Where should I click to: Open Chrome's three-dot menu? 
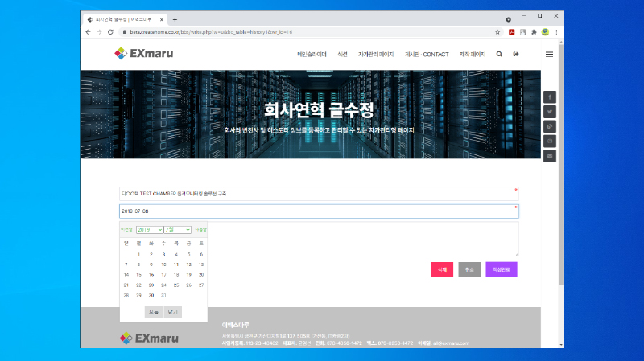click(x=556, y=32)
